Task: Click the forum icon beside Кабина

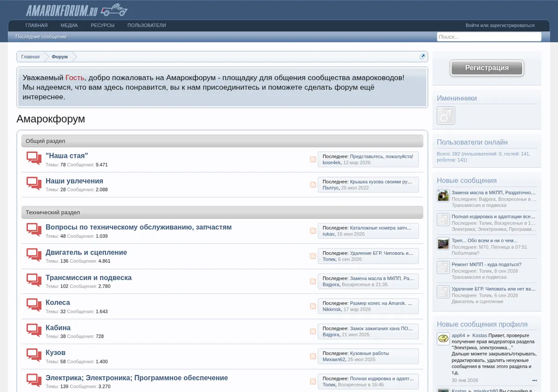Action: (x=34, y=331)
